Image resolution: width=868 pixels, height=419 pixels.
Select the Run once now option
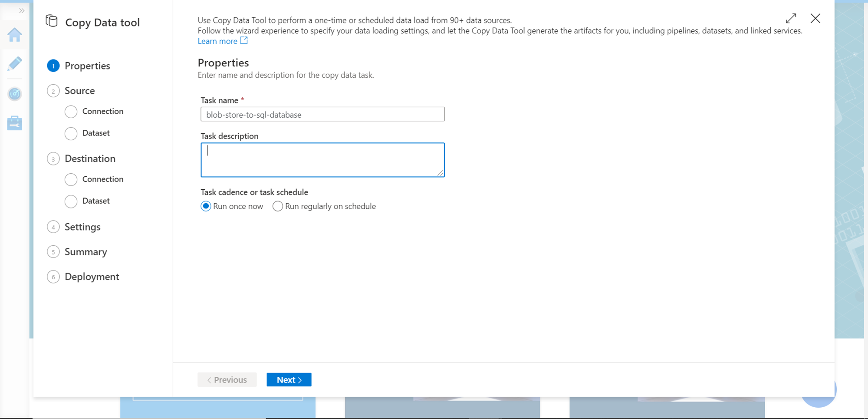coord(206,206)
